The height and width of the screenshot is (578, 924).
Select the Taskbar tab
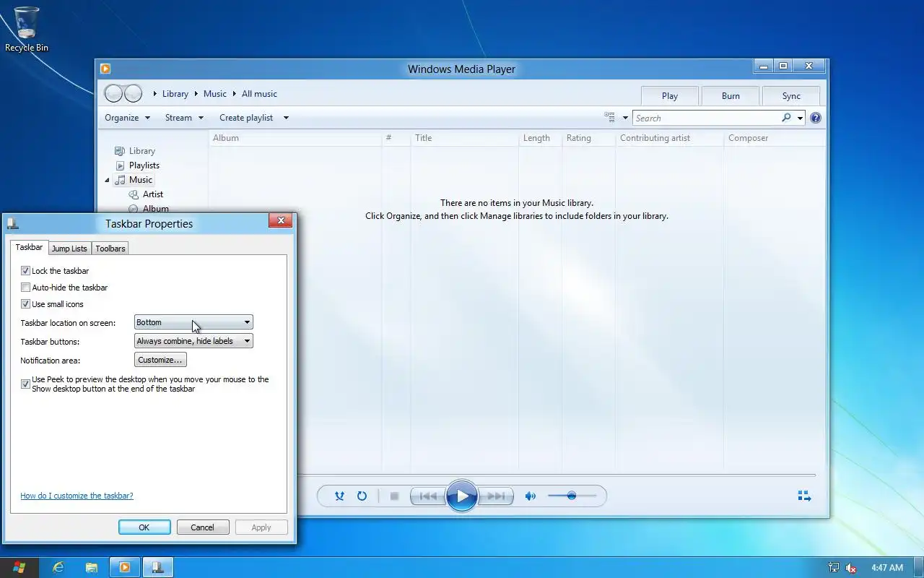29,247
